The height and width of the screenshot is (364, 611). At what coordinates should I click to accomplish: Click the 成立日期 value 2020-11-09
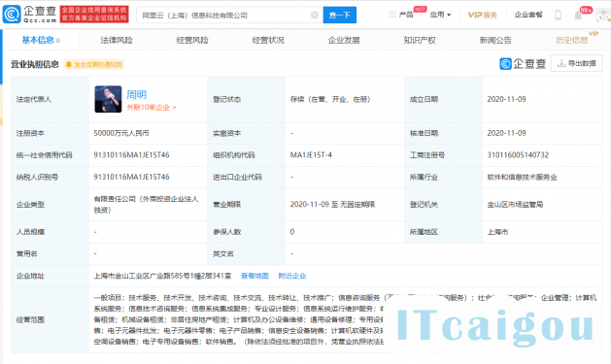click(506, 99)
